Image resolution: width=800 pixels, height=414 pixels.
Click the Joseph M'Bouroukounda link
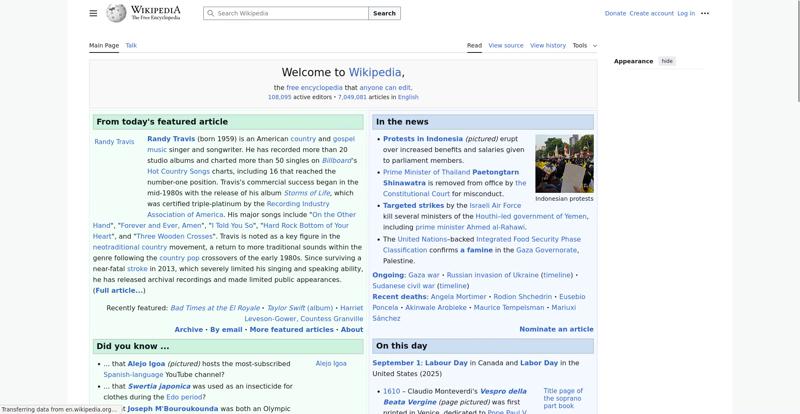pyautogui.click(x=172, y=409)
